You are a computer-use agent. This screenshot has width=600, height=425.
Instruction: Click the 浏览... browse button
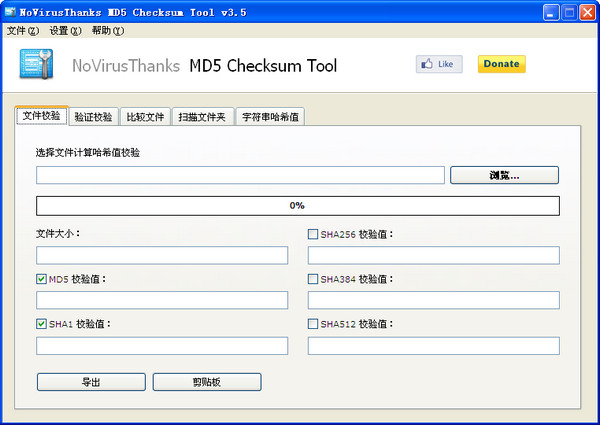point(504,175)
